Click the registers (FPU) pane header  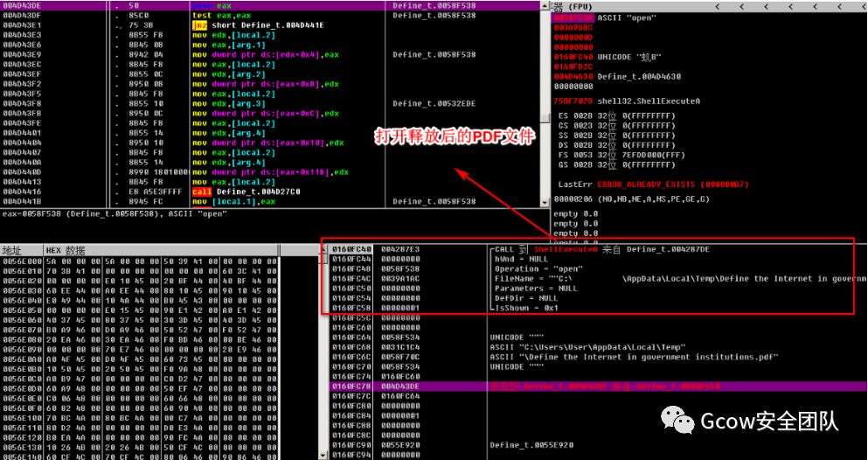(x=709, y=7)
